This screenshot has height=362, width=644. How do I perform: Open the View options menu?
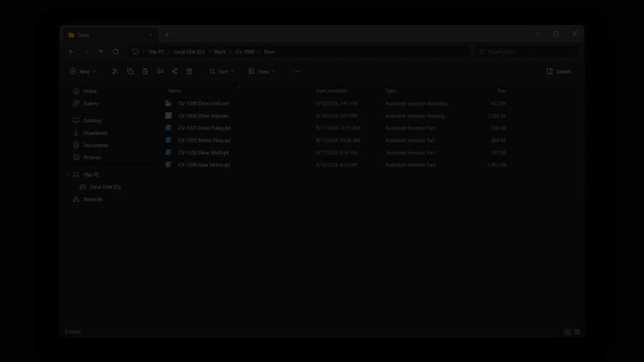[x=261, y=71]
